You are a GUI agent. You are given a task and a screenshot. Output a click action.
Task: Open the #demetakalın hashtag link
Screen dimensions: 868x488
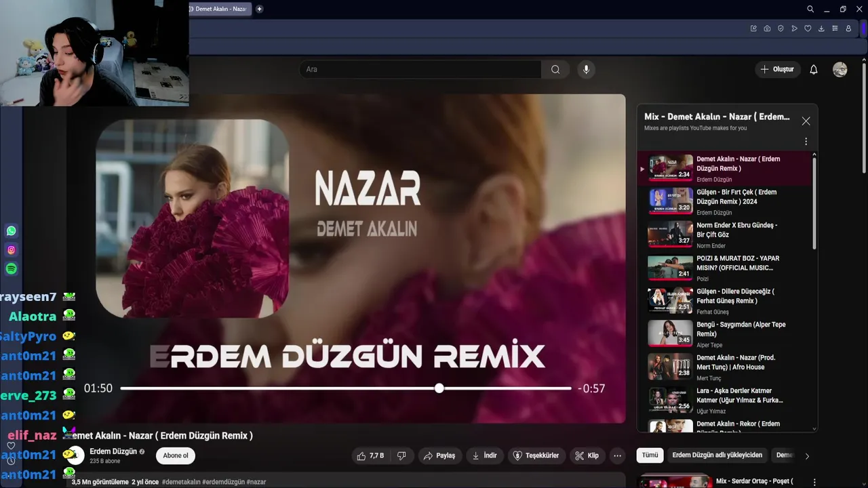point(181,482)
